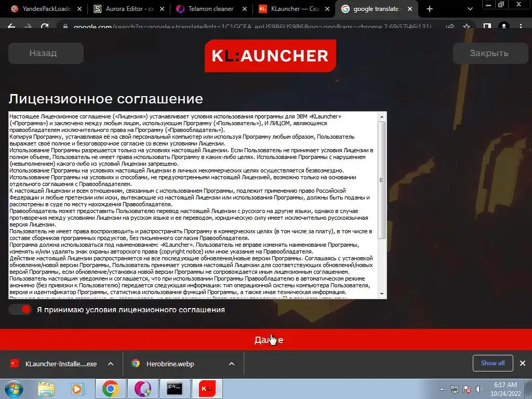Click the Назад button
The width and height of the screenshot is (532, 399).
click(x=46, y=54)
